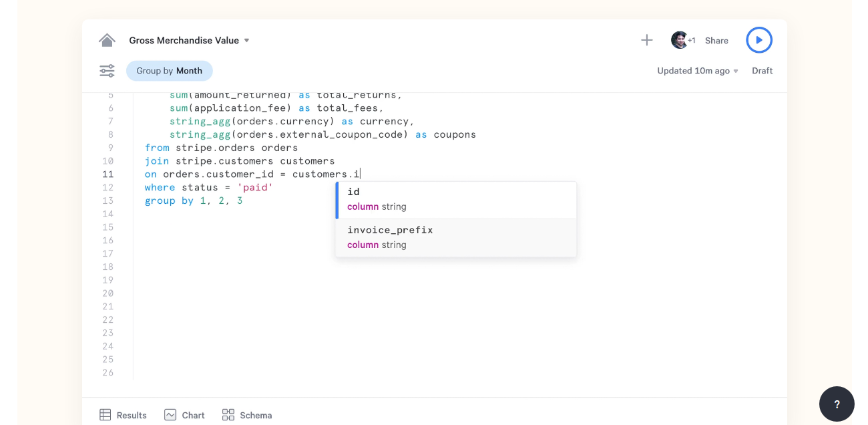Open the filter settings sliders icon
Image resolution: width=868 pixels, height=425 pixels.
click(x=107, y=71)
